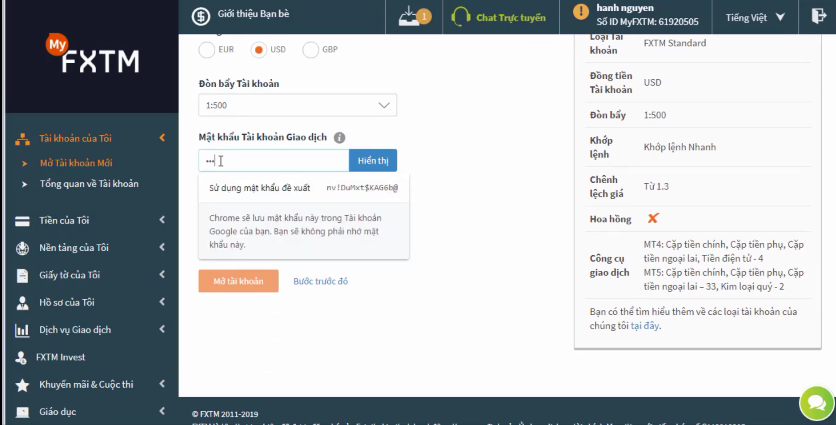Screen dimensions: 836x425
Task: Open the 1:500 leverage dropdown
Action: click(298, 105)
